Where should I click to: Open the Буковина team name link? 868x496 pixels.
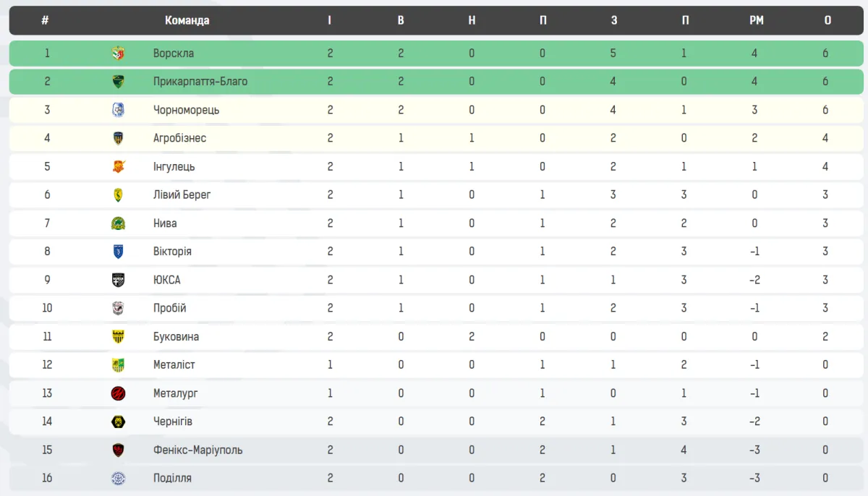(176, 337)
